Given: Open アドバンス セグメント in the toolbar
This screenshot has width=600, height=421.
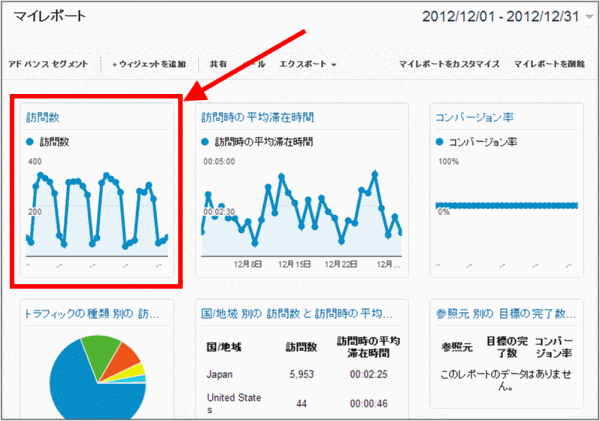Looking at the screenshot, I should tap(48, 64).
